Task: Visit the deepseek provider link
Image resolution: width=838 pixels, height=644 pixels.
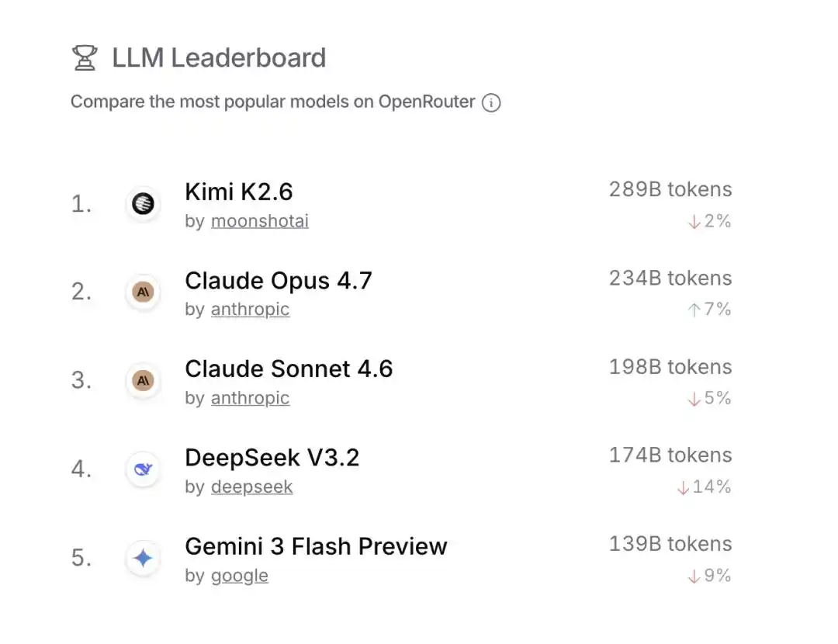Action: 251,486
